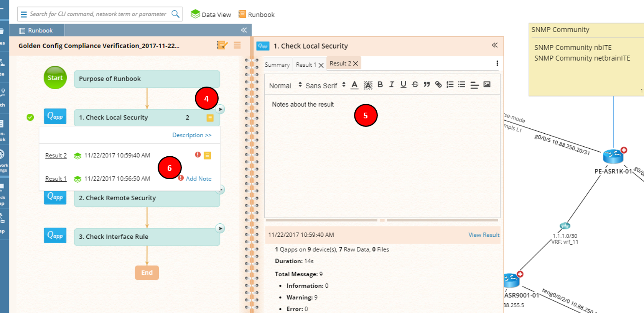Click the magnifier search icon
Viewport: 644px width, 313px height.
click(175, 14)
